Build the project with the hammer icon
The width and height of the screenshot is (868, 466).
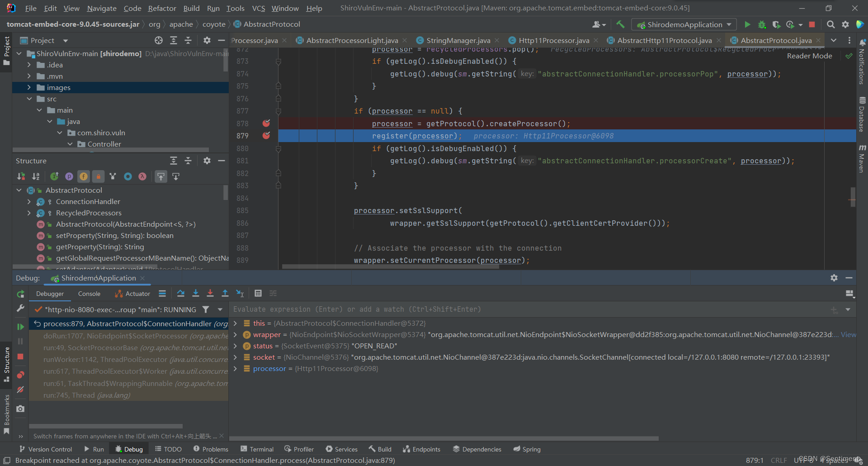pyautogui.click(x=620, y=24)
